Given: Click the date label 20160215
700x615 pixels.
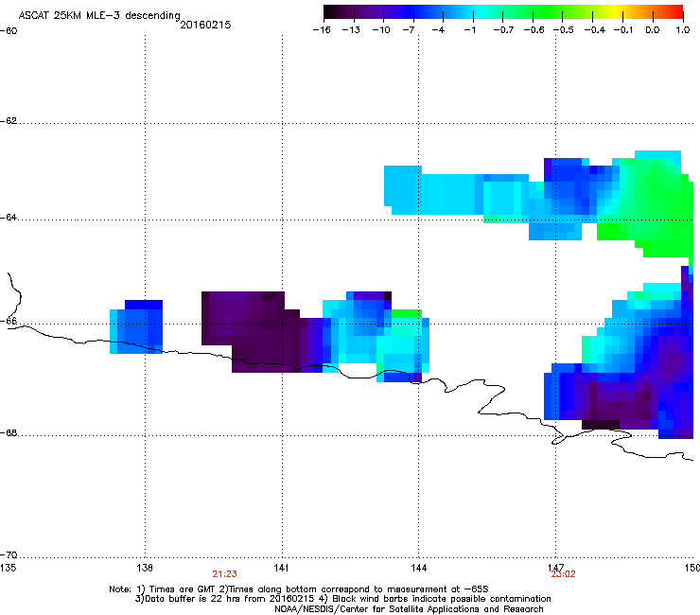Looking at the screenshot, I should point(205,25).
